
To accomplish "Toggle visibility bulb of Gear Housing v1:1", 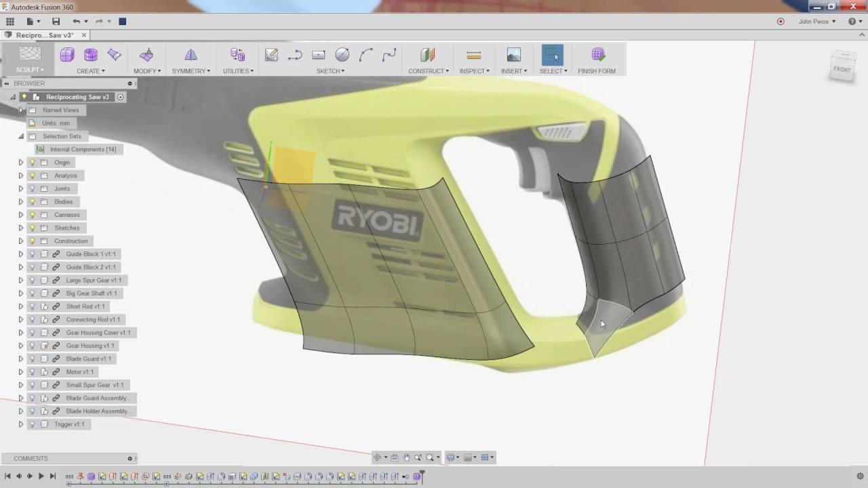I will (32, 346).
